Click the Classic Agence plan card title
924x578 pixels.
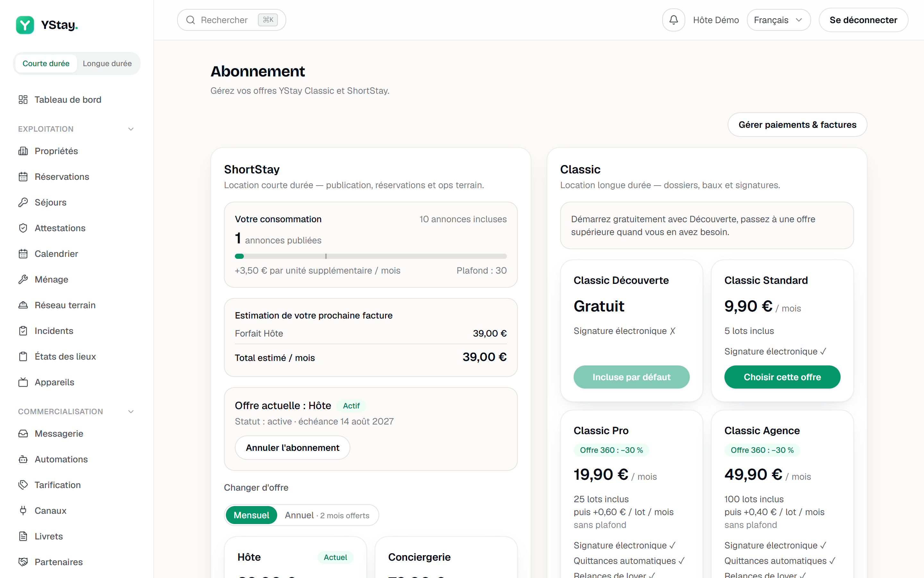point(762,430)
